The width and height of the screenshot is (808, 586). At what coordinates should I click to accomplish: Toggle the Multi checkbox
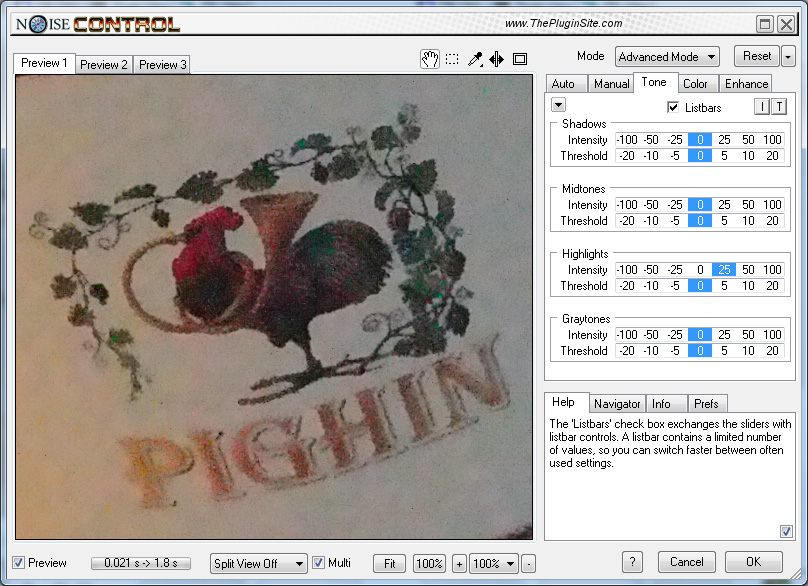318,563
